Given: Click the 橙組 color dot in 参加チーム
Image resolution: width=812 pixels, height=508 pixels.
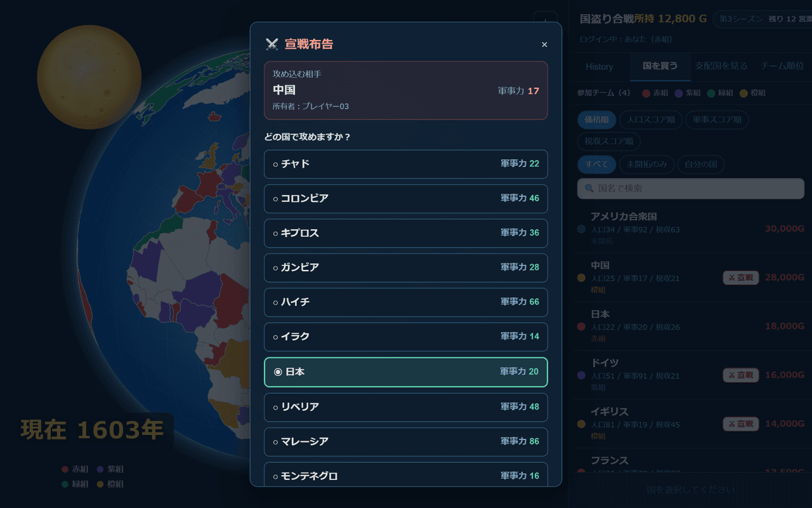Looking at the screenshot, I should [743, 93].
